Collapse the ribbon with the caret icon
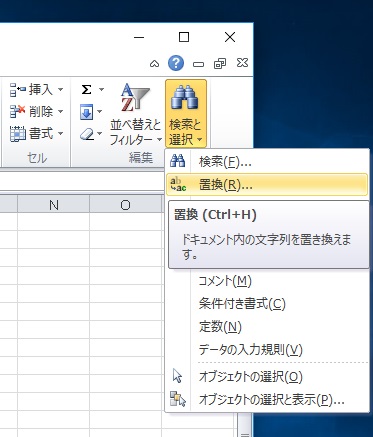 pos(154,63)
